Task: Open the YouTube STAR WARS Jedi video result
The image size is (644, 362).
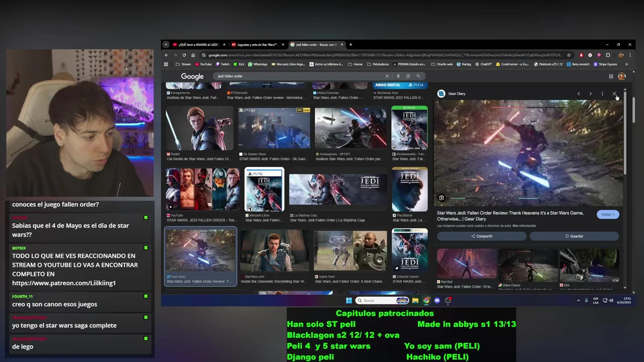Action: pyautogui.click(x=203, y=190)
